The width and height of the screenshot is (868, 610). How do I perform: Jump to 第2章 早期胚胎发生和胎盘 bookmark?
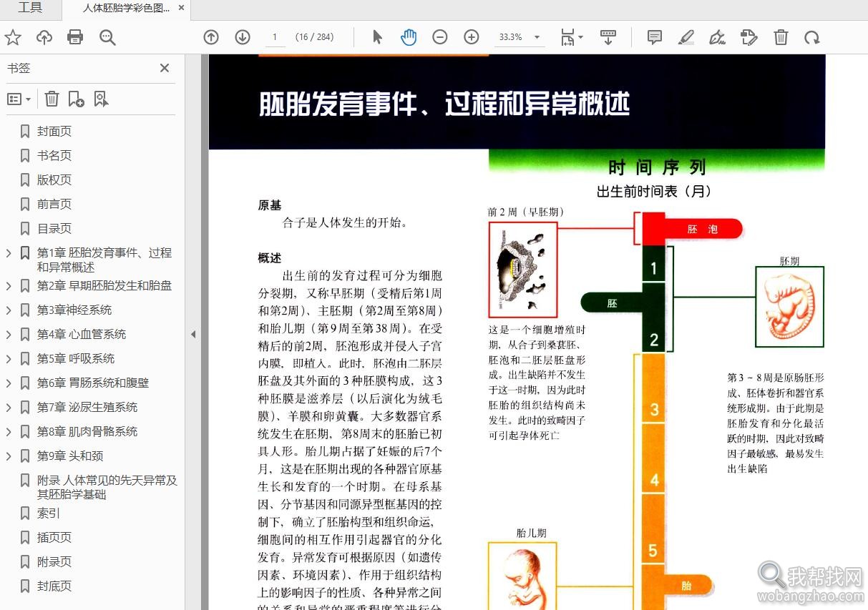(x=104, y=285)
